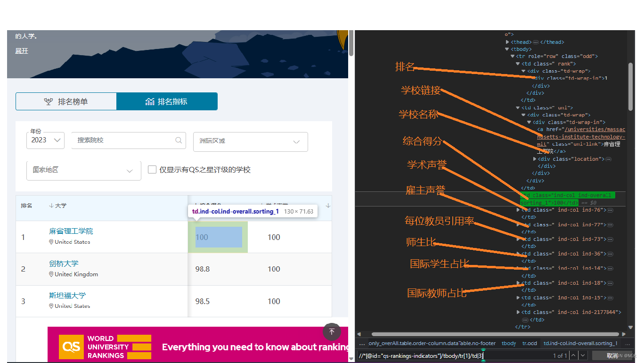Click the '1 of 1' search result count
The image size is (644, 363).
pyautogui.click(x=560, y=356)
